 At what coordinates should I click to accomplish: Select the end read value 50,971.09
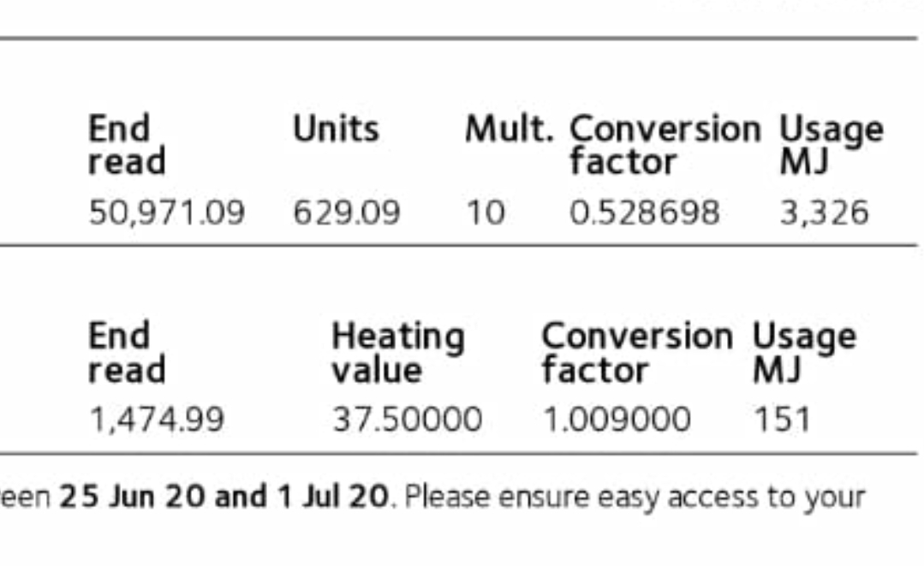166,212
